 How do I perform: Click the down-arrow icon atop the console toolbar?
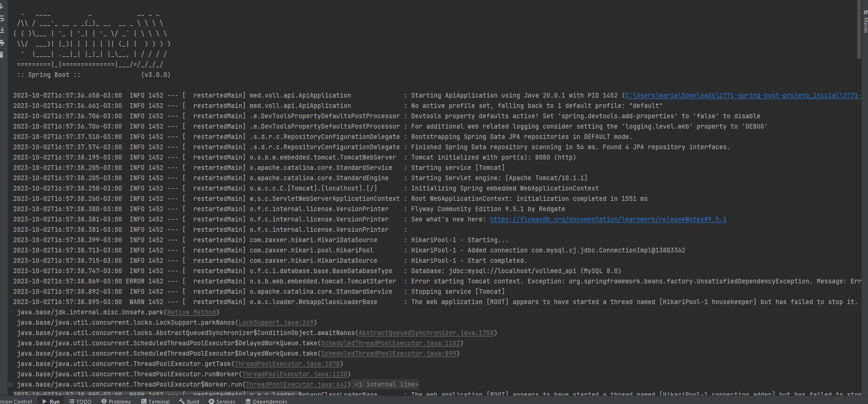click(2, 6)
